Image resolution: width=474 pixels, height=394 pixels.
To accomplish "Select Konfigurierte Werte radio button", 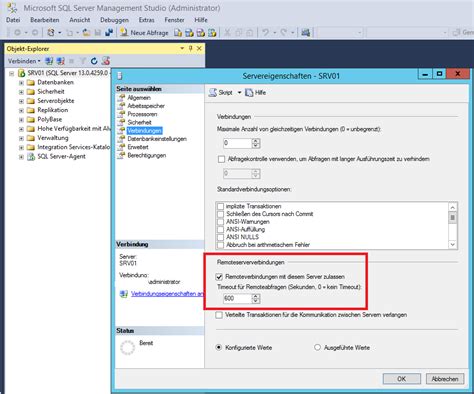I will click(219, 347).
